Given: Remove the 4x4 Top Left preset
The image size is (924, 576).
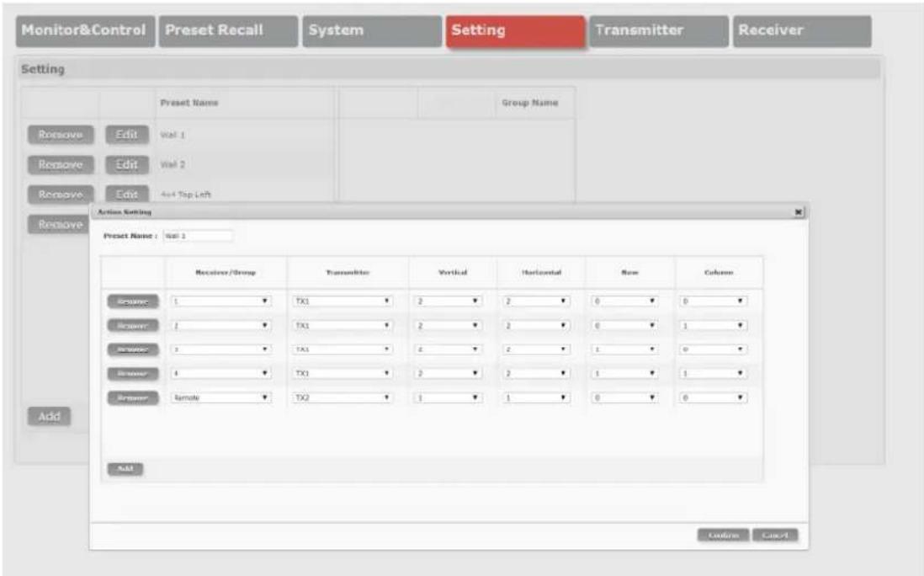Looking at the screenshot, I should (60, 194).
